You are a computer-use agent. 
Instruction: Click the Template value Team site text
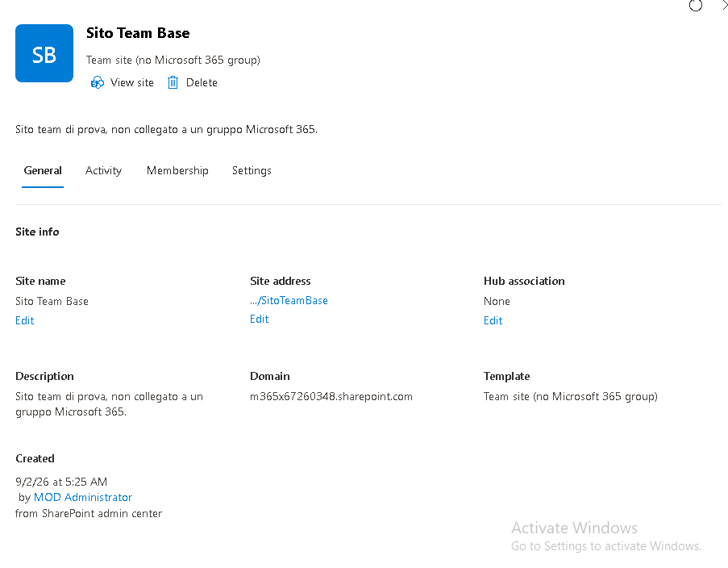click(x=571, y=396)
